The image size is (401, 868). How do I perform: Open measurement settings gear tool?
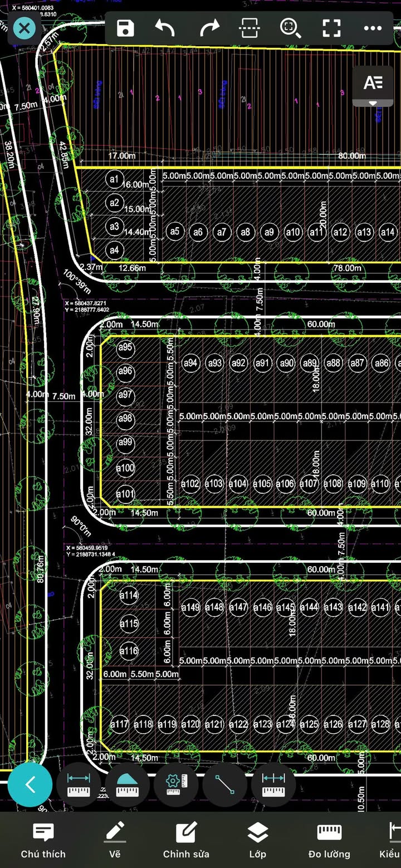point(177,784)
